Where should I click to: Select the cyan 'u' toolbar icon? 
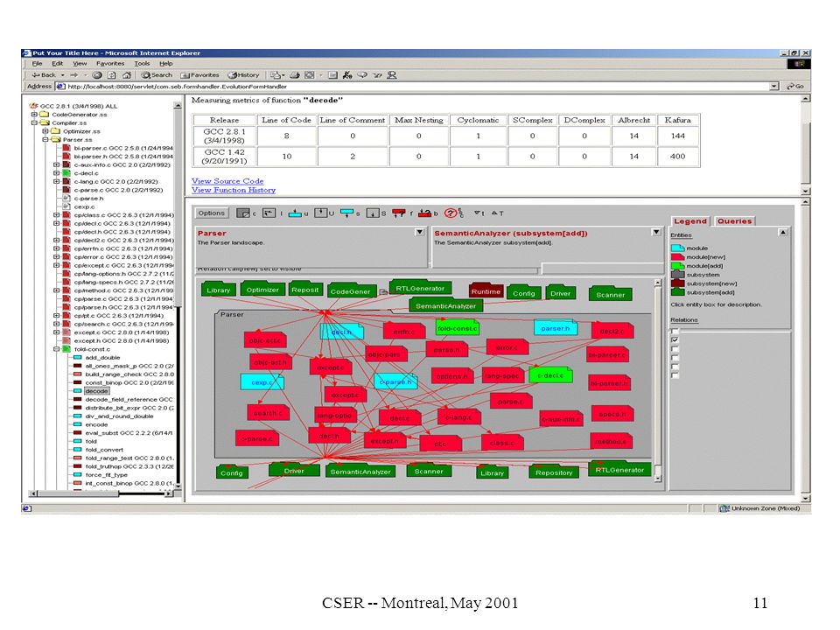point(295,213)
